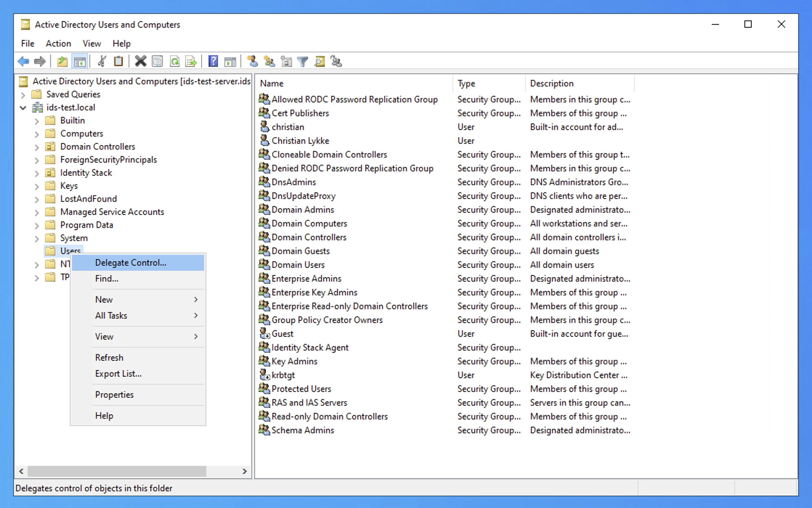Toggle the Show/Hide Action Pane icon
Image resolution: width=812 pixels, height=508 pixels.
(230, 61)
